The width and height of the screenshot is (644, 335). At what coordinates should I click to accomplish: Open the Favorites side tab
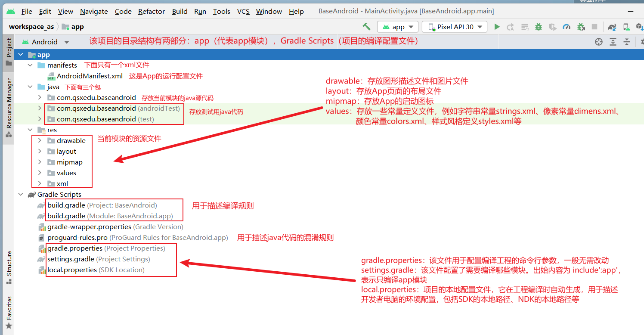pyautogui.click(x=9, y=313)
